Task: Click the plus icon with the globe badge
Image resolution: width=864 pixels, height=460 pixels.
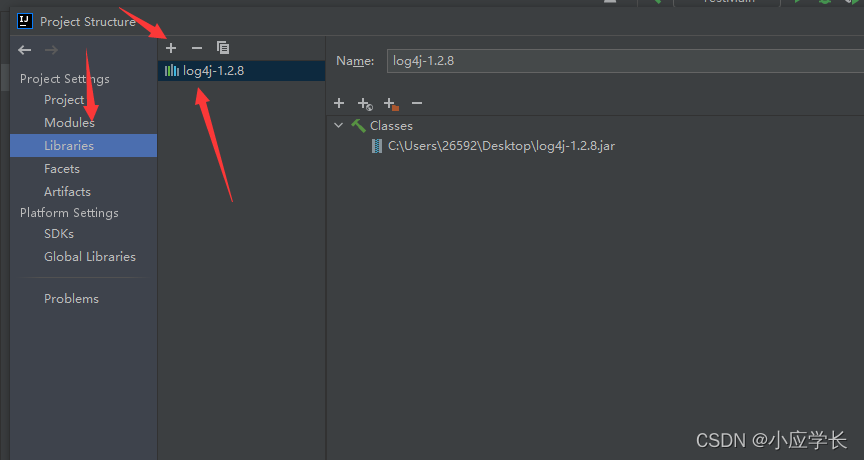Action: pyautogui.click(x=365, y=104)
